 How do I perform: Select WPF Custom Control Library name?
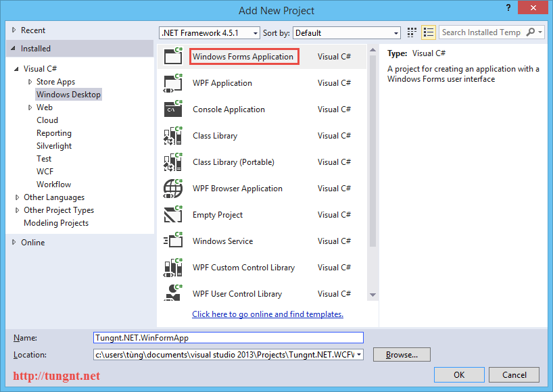[x=243, y=268]
